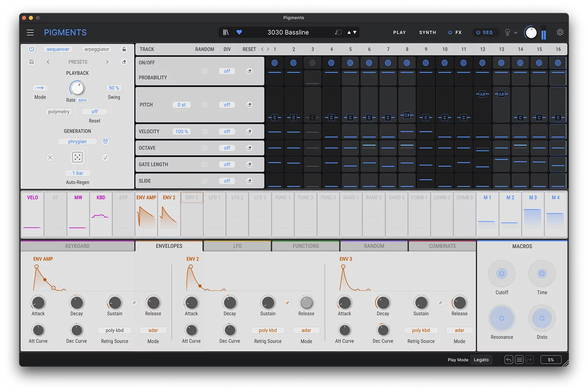Click the eraser icon on the PITCH row

point(250,104)
